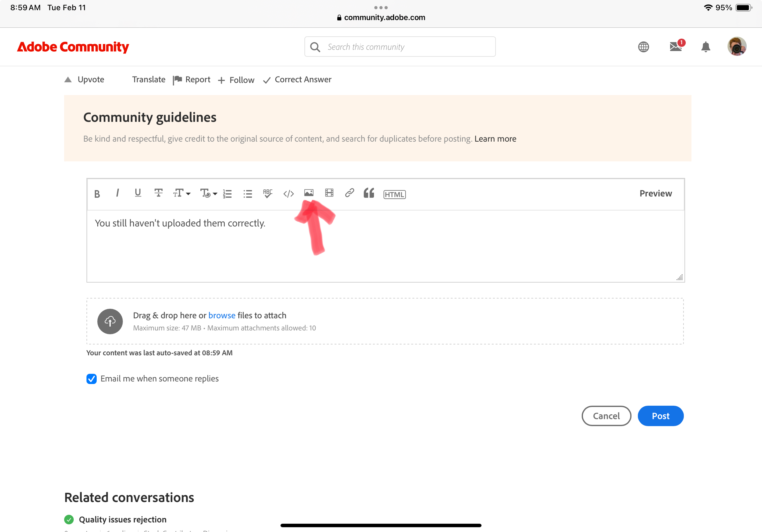The height and width of the screenshot is (532, 762).
Task: Run the spell checker
Action: tap(267, 193)
